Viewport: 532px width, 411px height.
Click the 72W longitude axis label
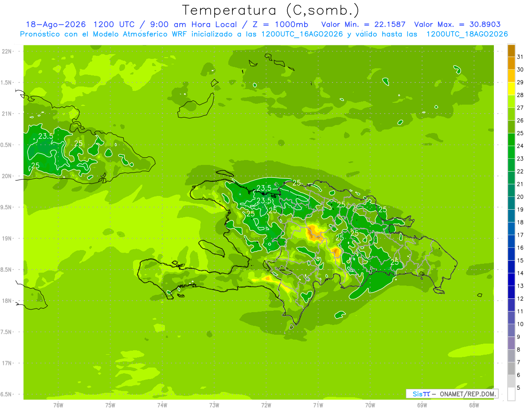point(266,405)
